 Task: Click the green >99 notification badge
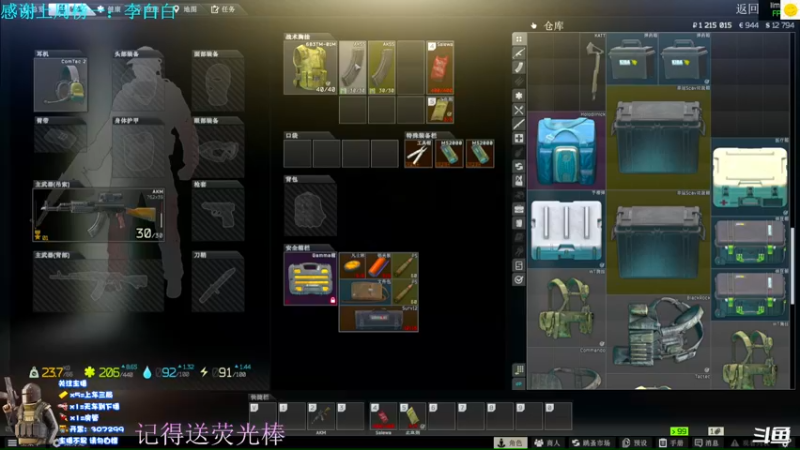pyautogui.click(x=679, y=431)
